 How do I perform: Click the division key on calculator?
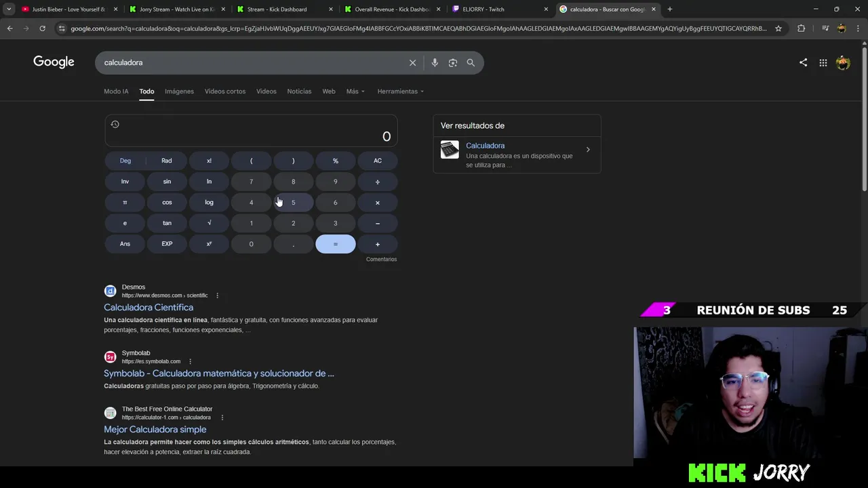pyautogui.click(x=378, y=182)
